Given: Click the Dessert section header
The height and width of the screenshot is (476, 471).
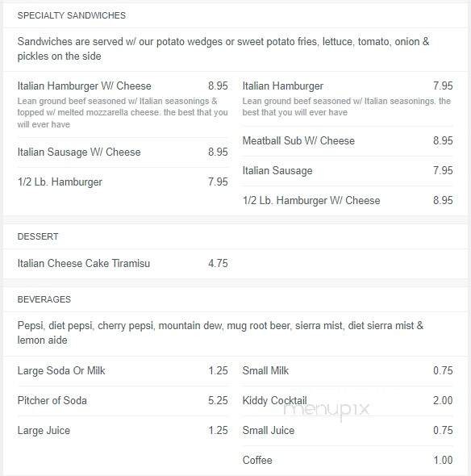Looking at the screenshot, I should [x=38, y=236].
